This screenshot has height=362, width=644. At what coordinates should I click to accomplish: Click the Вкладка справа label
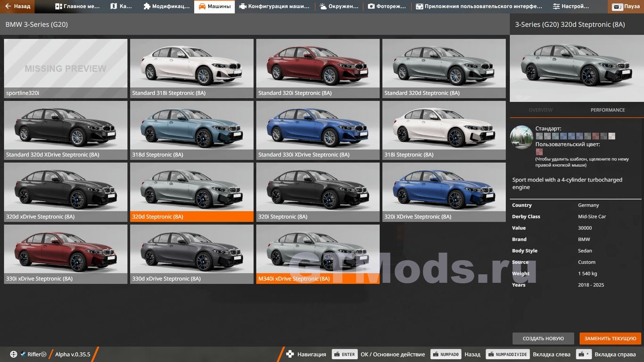pos(615,354)
